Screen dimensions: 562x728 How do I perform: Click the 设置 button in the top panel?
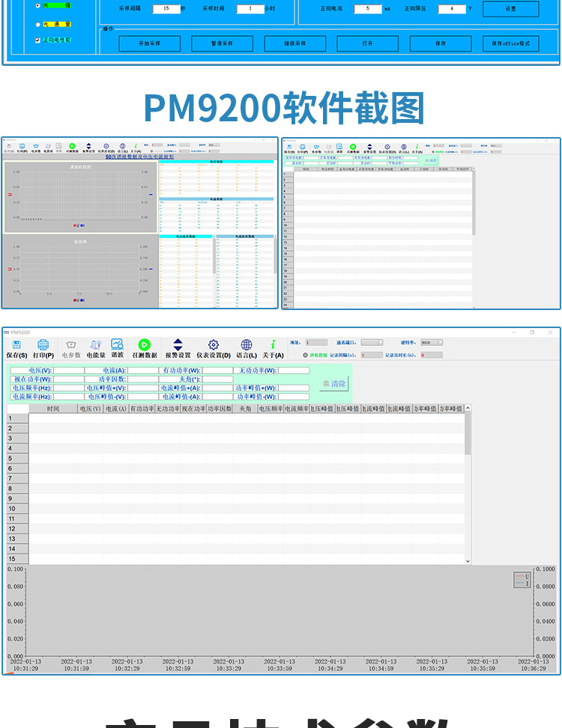(x=511, y=9)
